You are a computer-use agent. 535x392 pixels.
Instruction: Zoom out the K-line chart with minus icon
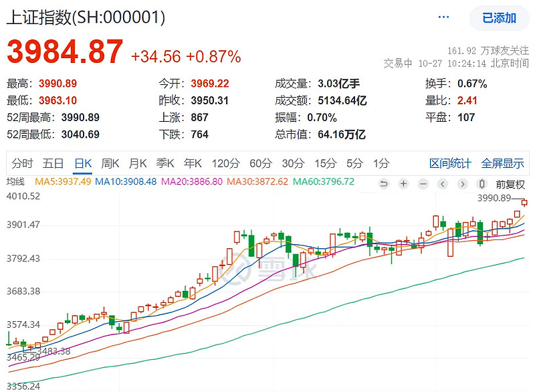pyautogui.click(x=423, y=184)
